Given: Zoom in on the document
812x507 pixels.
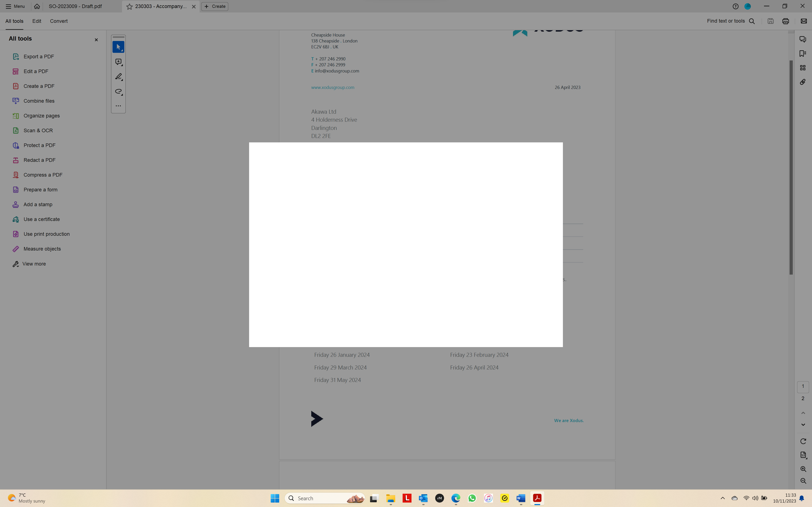Looking at the screenshot, I should (803, 469).
